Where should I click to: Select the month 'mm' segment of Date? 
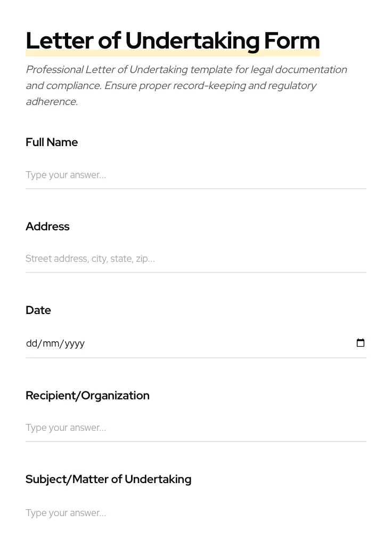coord(51,343)
